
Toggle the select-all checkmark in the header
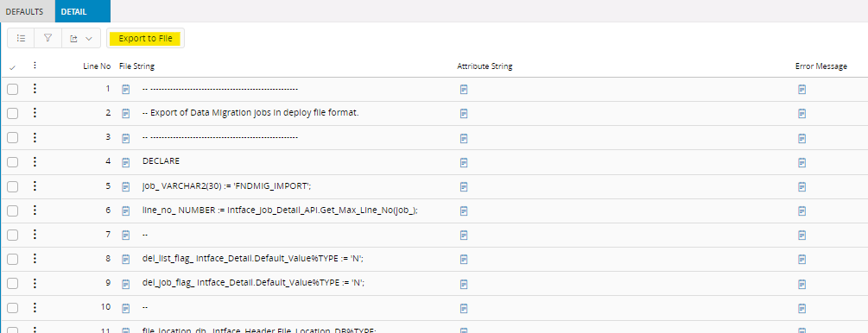(13, 67)
